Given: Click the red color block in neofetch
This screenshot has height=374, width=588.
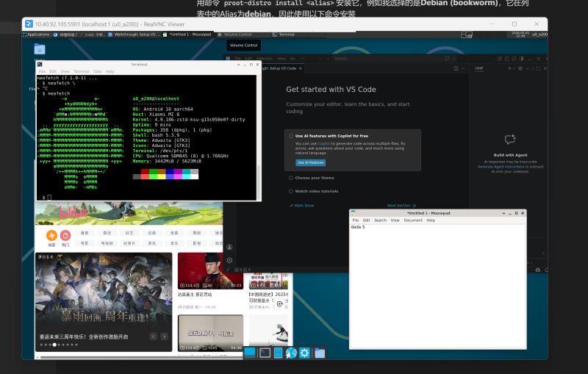Looking at the screenshot, I should 145,171.
